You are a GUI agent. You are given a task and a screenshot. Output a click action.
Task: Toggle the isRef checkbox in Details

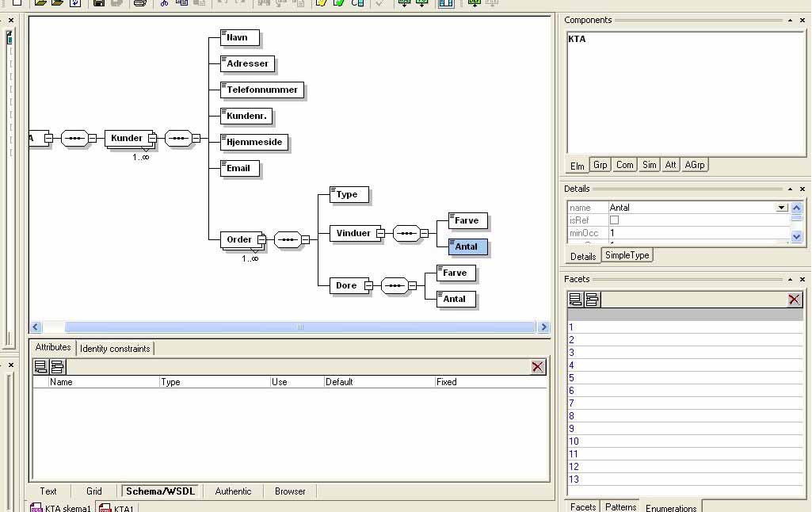point(614,220)
